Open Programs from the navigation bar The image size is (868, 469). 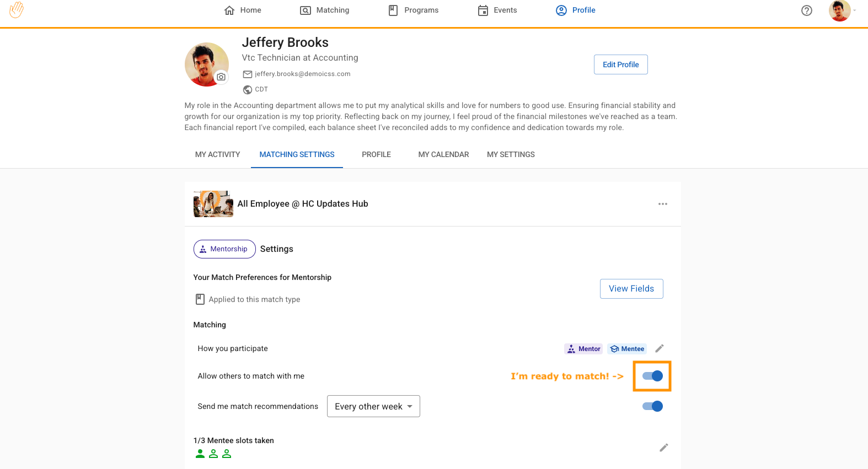[414, 10]
